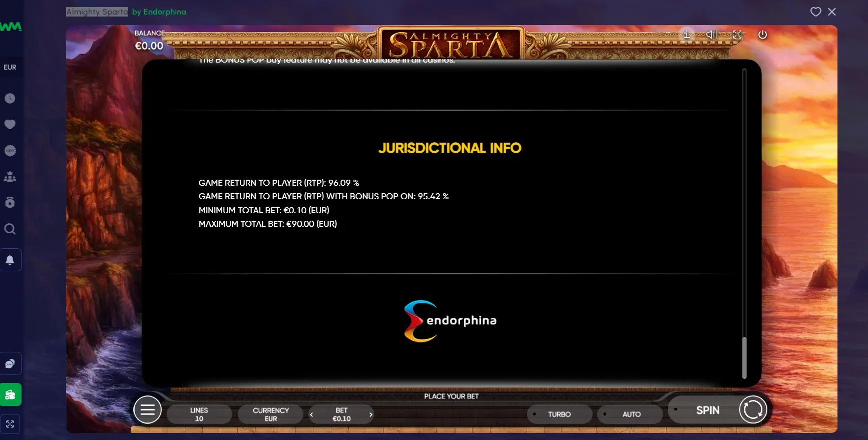Image resolution: width=868 pixels, height=440 pixels.
Task: Open favorites heart icon in sidebar
Action: coord(10,124)
